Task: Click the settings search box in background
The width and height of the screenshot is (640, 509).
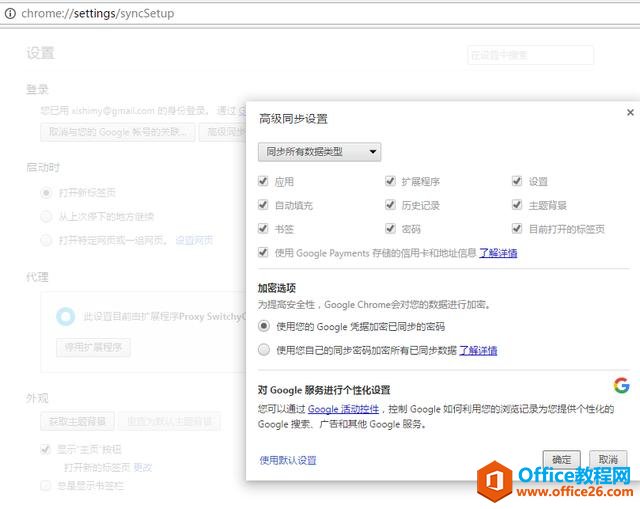Action: point(530,55)
